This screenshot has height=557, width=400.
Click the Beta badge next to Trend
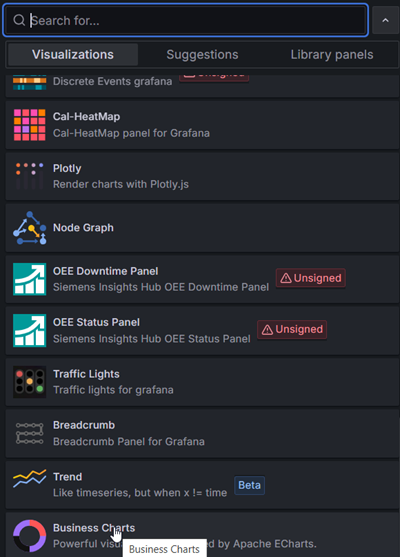[249, 485]
